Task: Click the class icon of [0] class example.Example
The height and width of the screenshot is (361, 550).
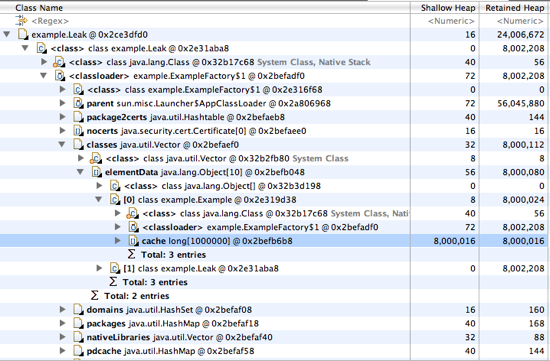Action: pos(114,200)
